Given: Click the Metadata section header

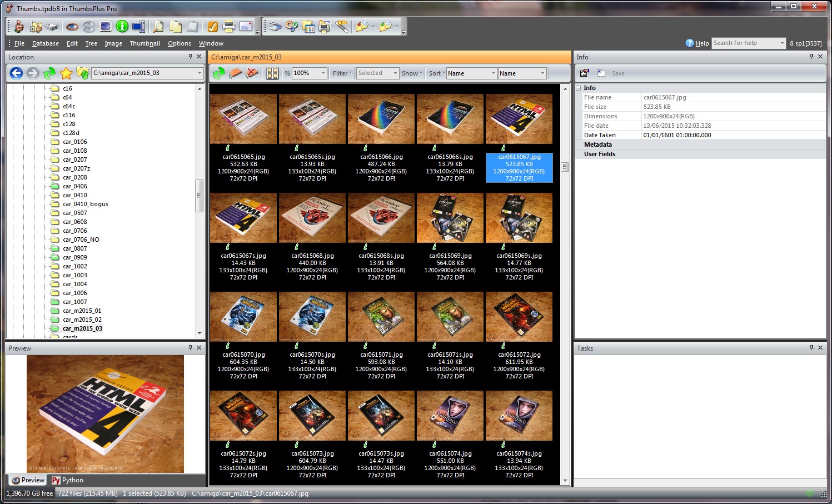Looking at the screenshot, I should pyautogui.click(x=597, y=144).
